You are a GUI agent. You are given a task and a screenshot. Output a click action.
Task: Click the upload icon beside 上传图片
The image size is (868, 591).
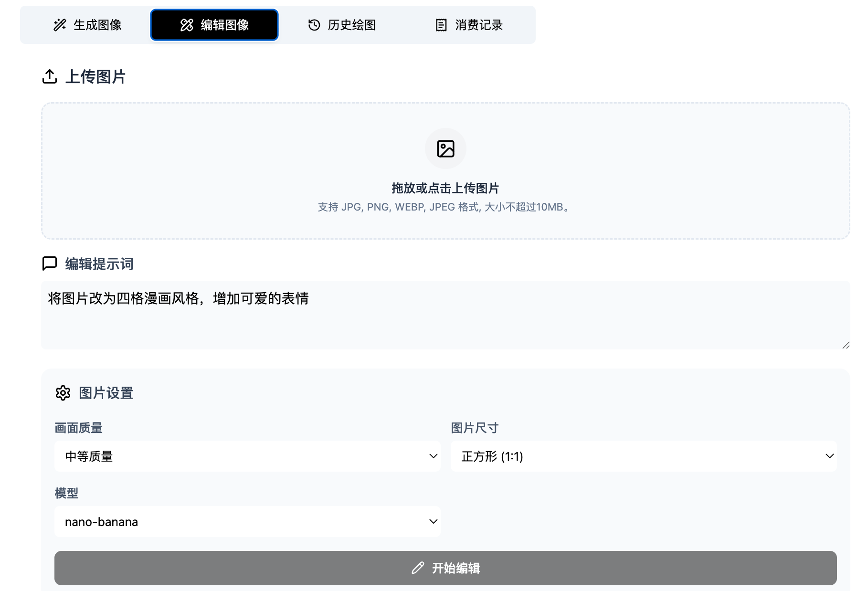(50, 76)
